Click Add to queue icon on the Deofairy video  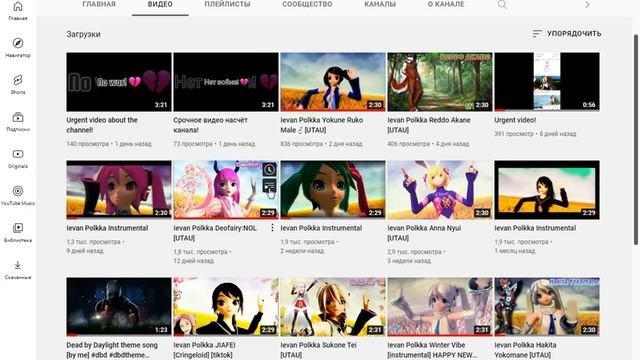[x=269, y=187]
